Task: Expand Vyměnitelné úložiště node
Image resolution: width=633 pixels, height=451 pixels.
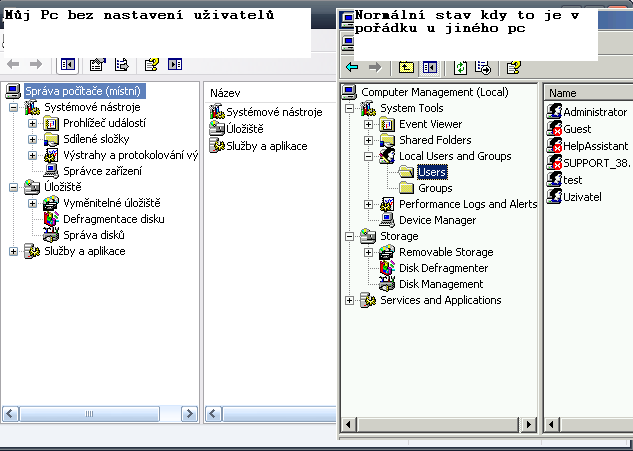Action: 33,203
